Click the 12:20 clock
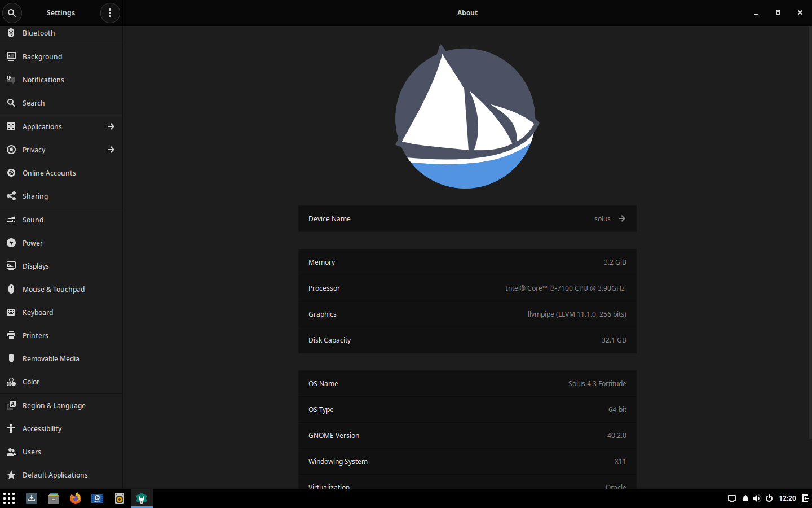 [787, 498]
